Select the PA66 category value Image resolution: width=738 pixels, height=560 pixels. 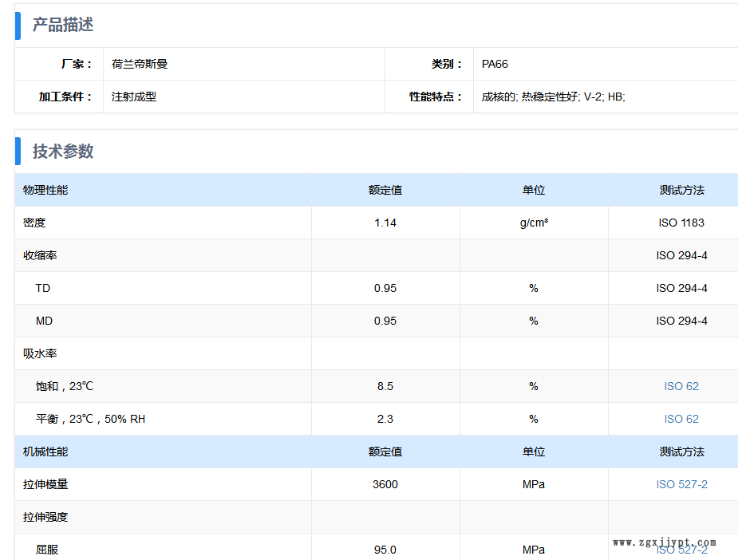(x=495, y=64)
